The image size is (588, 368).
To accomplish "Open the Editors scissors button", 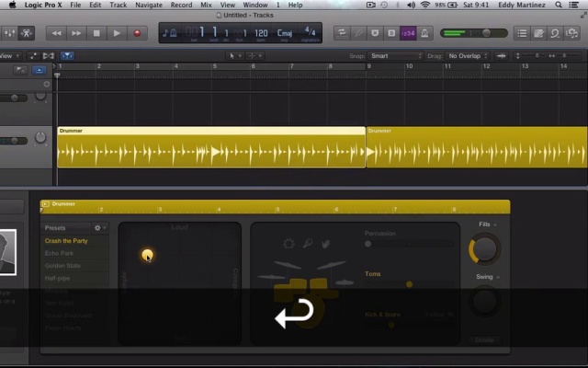I will (27, 33).
